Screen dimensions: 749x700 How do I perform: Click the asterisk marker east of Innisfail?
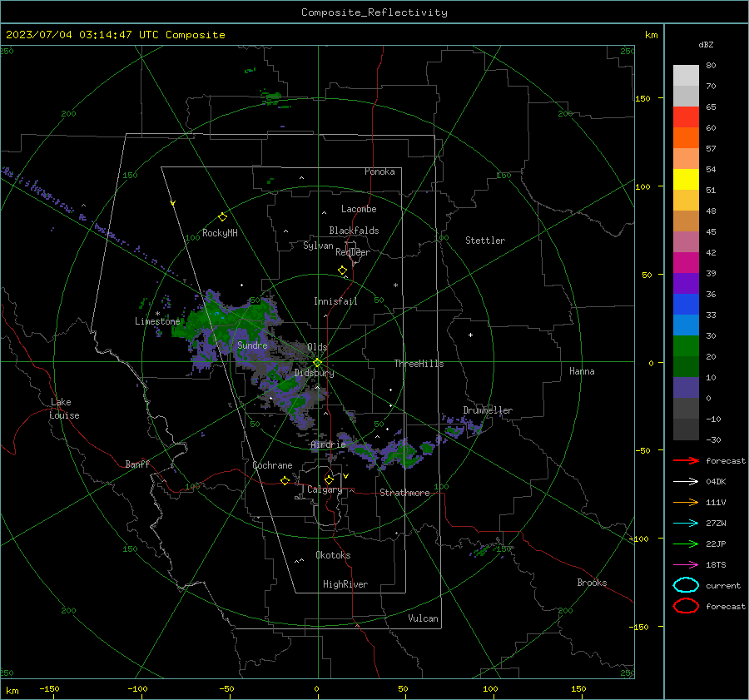(395, 285)
